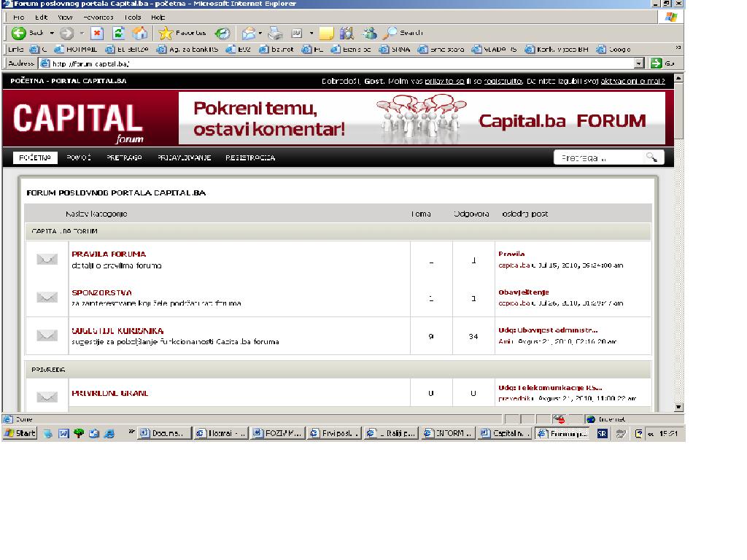747x560 pixels.
Task: Open SUGESTIJE KORISNIKA forum link
Action: 117,331
